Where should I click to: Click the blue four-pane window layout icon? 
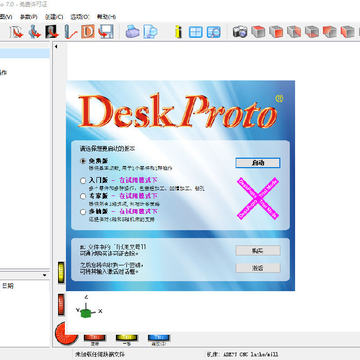click(x=196, y=32)
